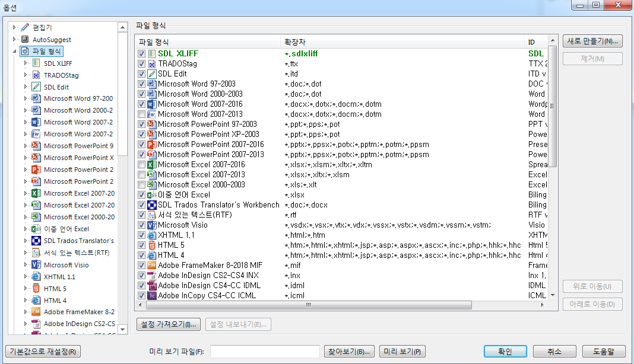
Task: Collapse the 파일 형식 tree node
Action: (x=14, y=52)
